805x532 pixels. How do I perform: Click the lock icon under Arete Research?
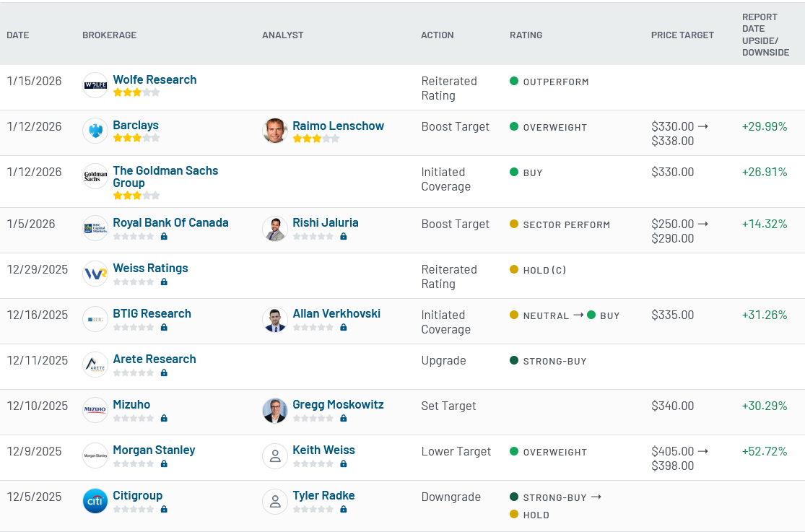point(164,372)
